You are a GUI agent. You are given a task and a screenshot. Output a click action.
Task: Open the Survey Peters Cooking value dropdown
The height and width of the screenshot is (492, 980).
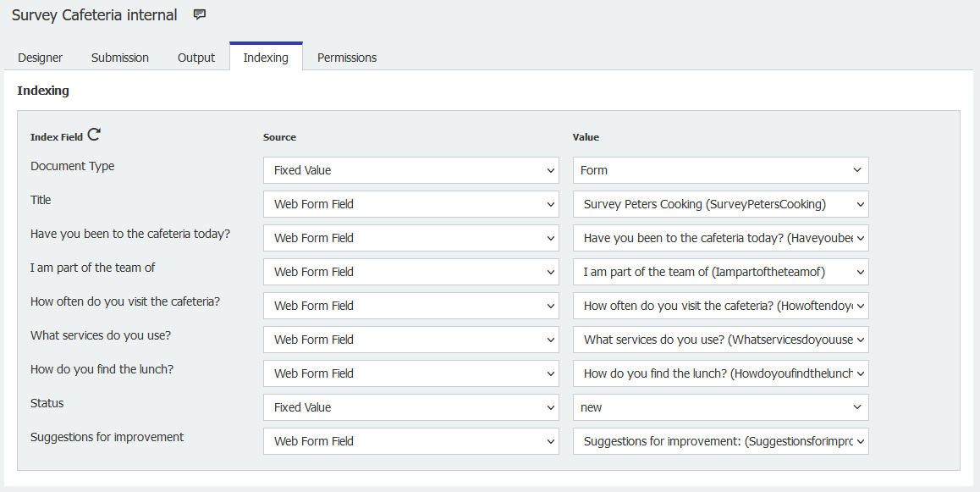[x=720, y=203]
